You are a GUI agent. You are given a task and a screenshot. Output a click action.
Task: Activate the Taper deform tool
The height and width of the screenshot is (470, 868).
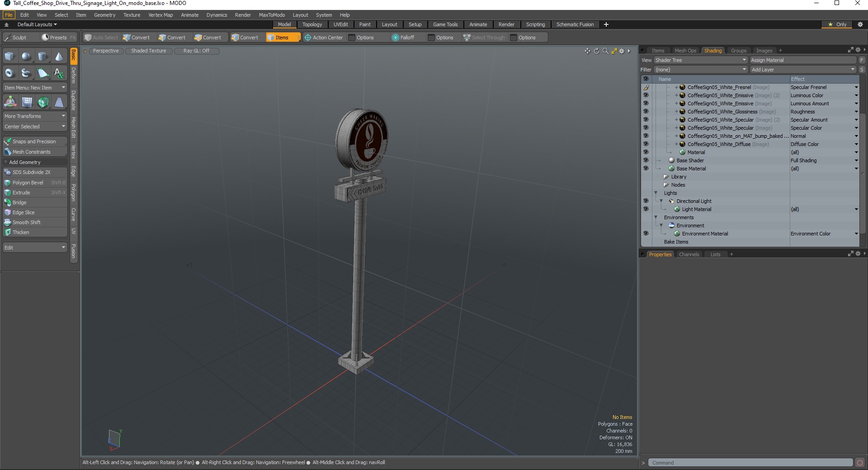click(x=59, y=103)
